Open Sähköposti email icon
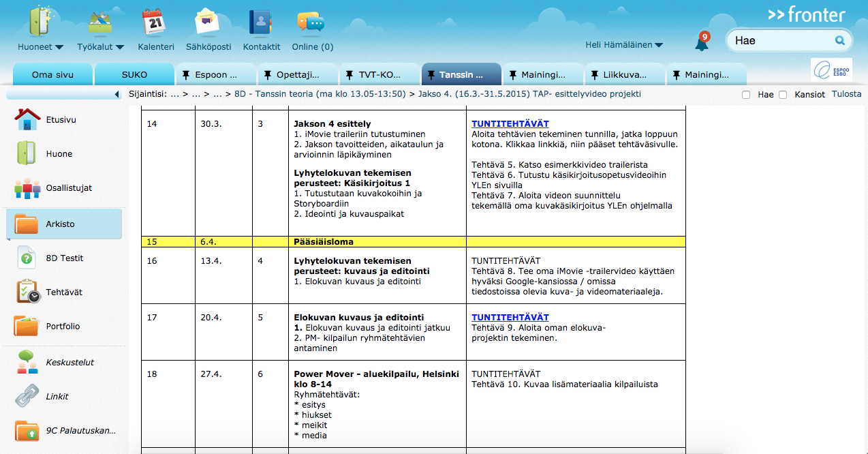This screenshot has height=454, width=868. click(208, 22)
